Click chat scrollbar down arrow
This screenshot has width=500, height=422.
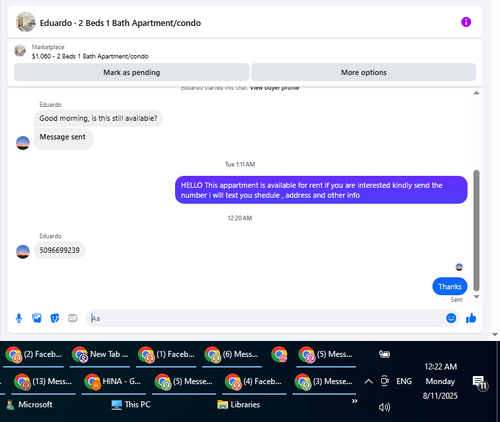476,297
